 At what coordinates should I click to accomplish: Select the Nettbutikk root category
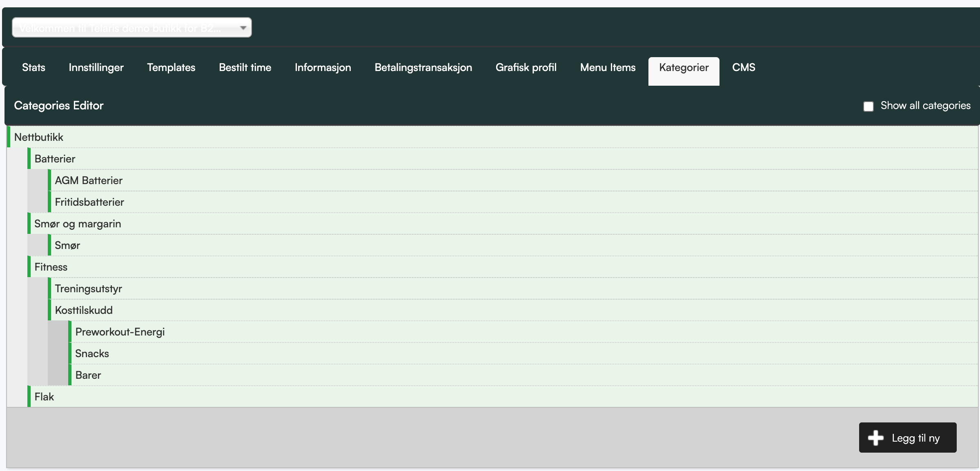click(x=39, y=137)
